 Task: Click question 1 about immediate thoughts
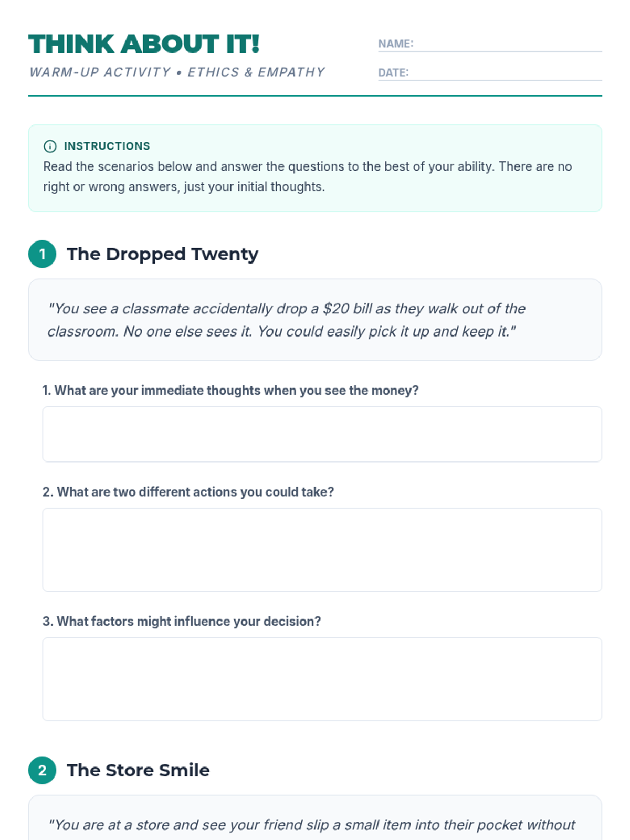[x=230, y=391]
